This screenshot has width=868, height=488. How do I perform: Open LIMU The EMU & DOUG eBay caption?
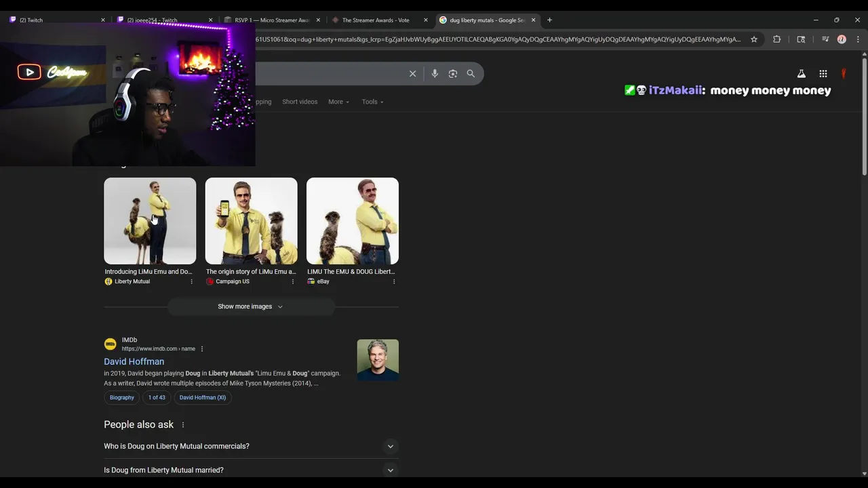click(x=351, y=272)
